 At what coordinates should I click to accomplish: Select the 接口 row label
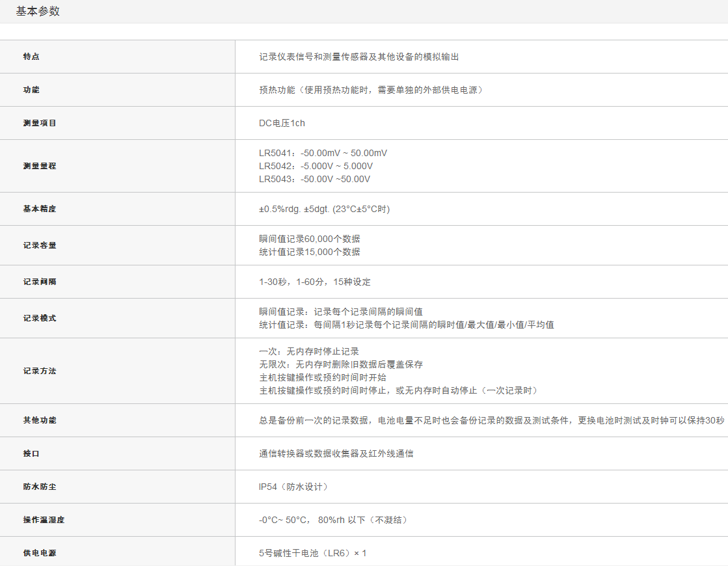31,453
